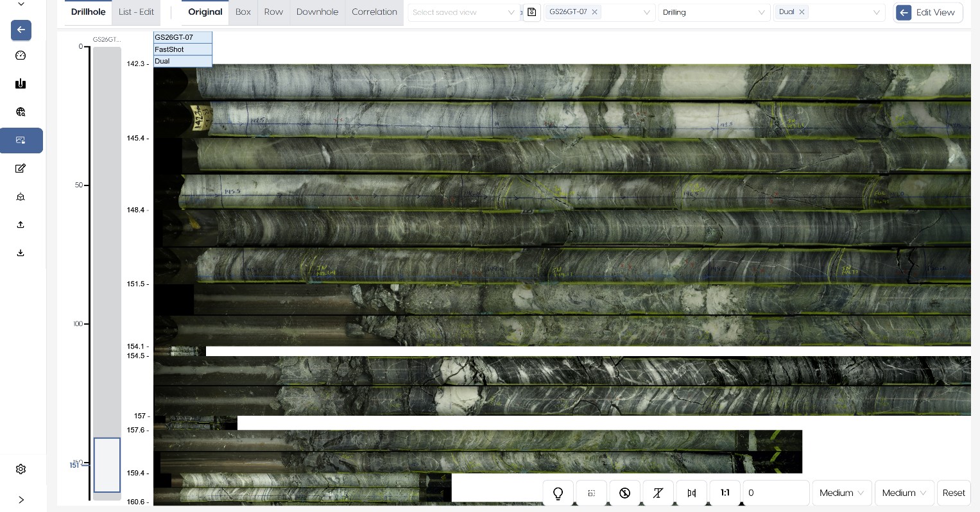The image size is (980, 512).
Task: Select the highlighted image viewer icon in the sidebar
Action: (x=21, y=140)
